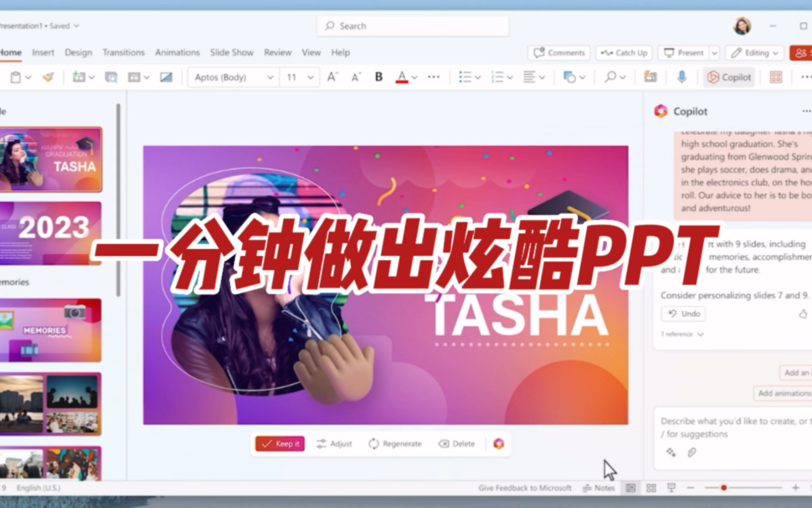Open the slide Layout icon
Image resolution: width=812 pixels, height=508 pixels.
[x=134, y=77]
